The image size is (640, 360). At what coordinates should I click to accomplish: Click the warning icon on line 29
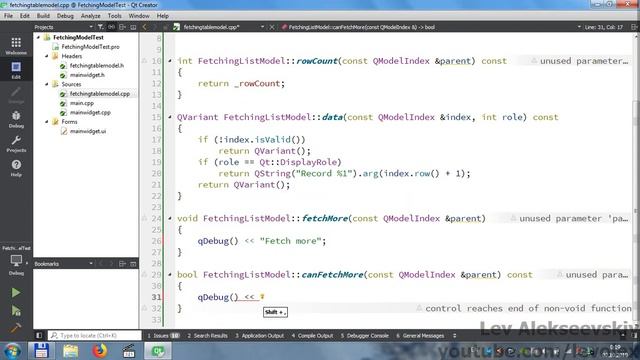pyautogui.click(x=144, y=275)
